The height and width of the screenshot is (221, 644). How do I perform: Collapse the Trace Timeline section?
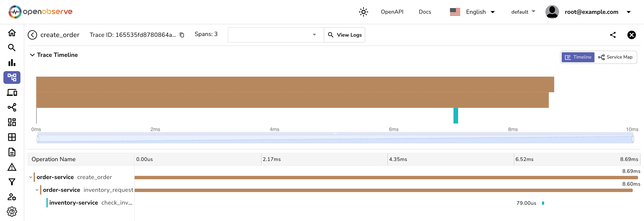(32, 55)
